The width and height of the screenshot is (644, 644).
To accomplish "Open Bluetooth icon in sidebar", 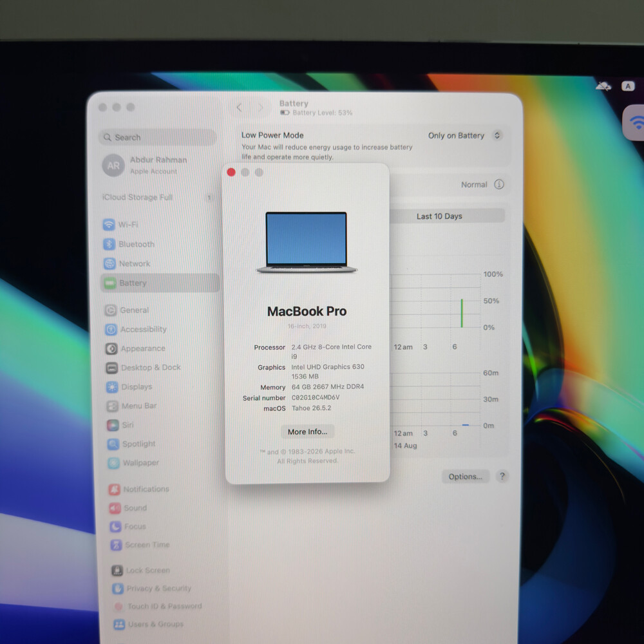I will [x=109, y=244].
